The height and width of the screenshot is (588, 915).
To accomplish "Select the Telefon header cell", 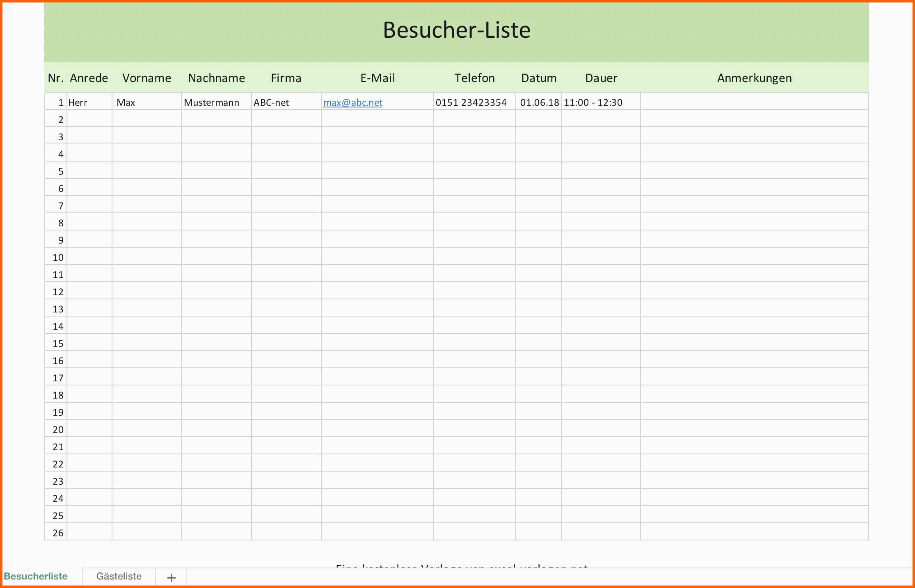I will 474,78.
